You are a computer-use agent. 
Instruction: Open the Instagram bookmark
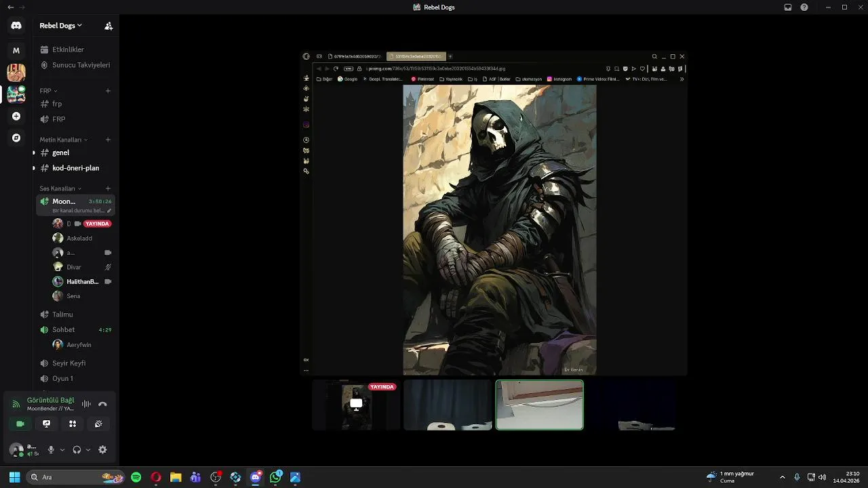[559, 79]
